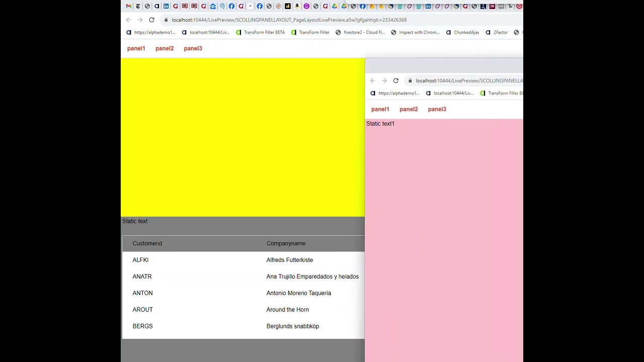Screen dimensions: 644x362
Task: Select the BERGS customer id cell
Action: (142, 326)
